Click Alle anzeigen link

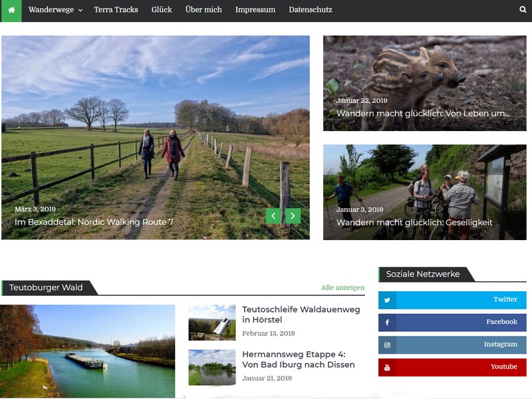click(x=342, y=287)
